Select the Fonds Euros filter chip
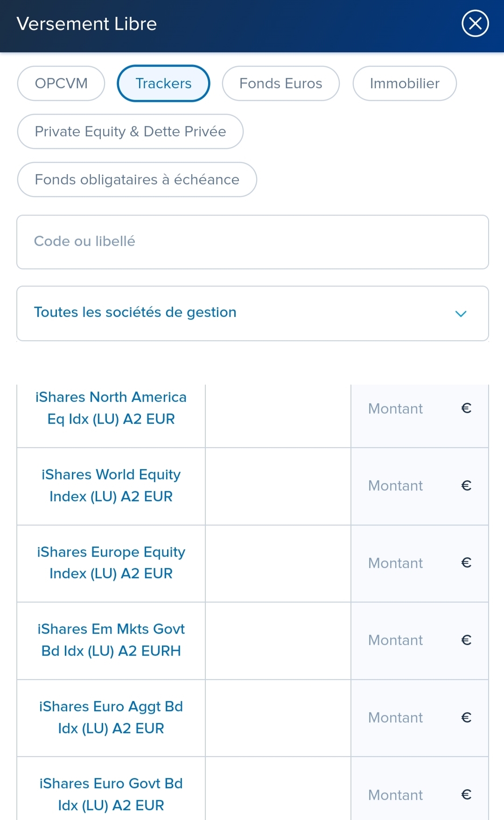This screenshot has height=820, width=504. pos(280,84)
